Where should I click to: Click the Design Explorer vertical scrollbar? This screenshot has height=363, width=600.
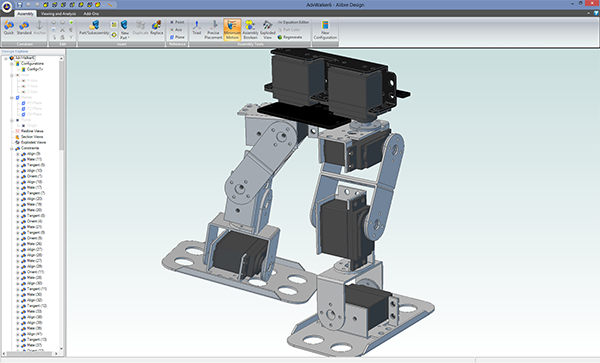tap(61, 203)
